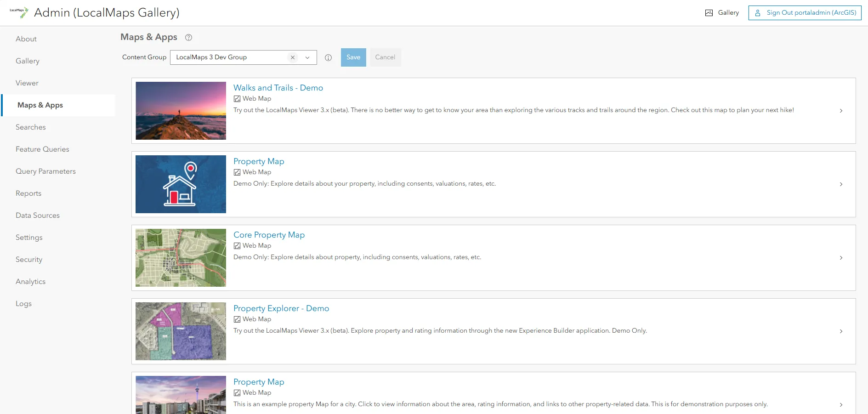Click the Web Map icon under Core Property Map
Image resolution: width=868 pixels, height=414 pixels.
(237, 246)
